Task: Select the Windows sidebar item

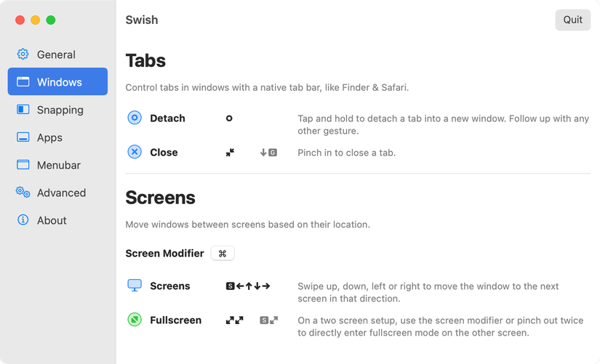Action: point(58,82)
